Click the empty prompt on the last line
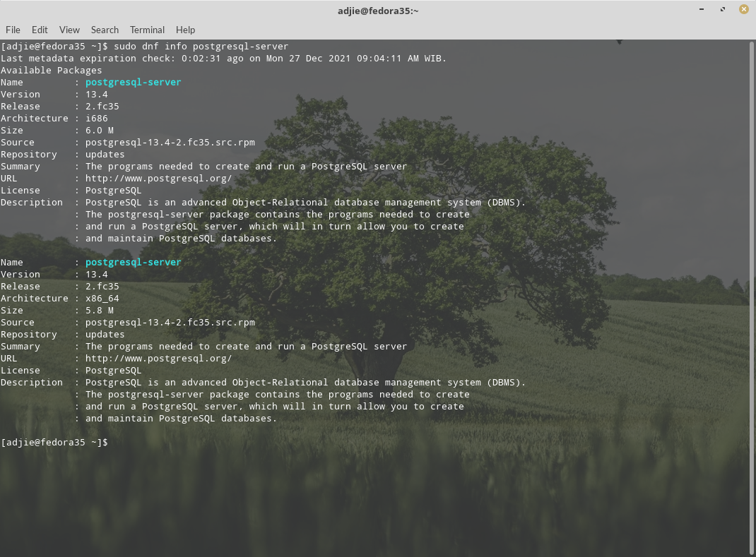The height and width of the screenshot is (557, 756). tap(54, 443)
